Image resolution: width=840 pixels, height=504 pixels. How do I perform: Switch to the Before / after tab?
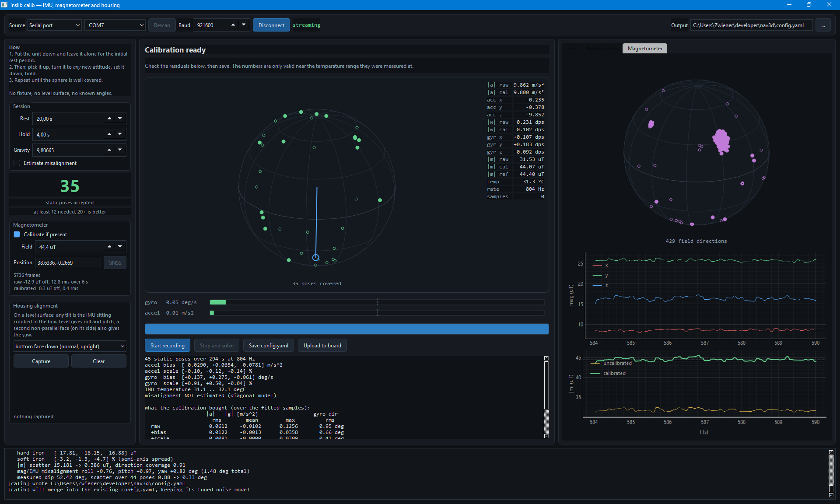(602, 49)
